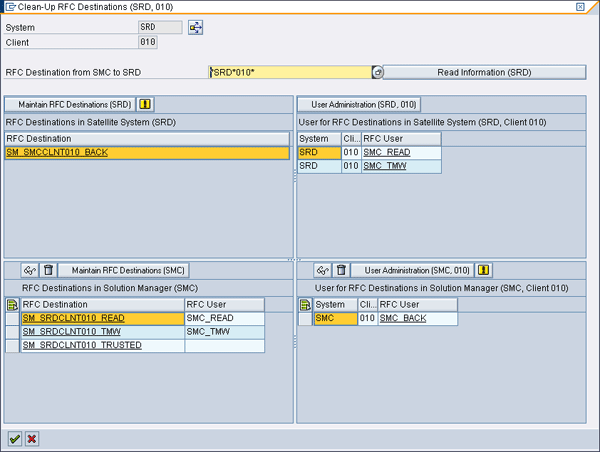Click select-all icon in SMC user table
Image resolution: width=600 pixels, height=452 pixels.
pyautogui.click(x=305, y=305)
